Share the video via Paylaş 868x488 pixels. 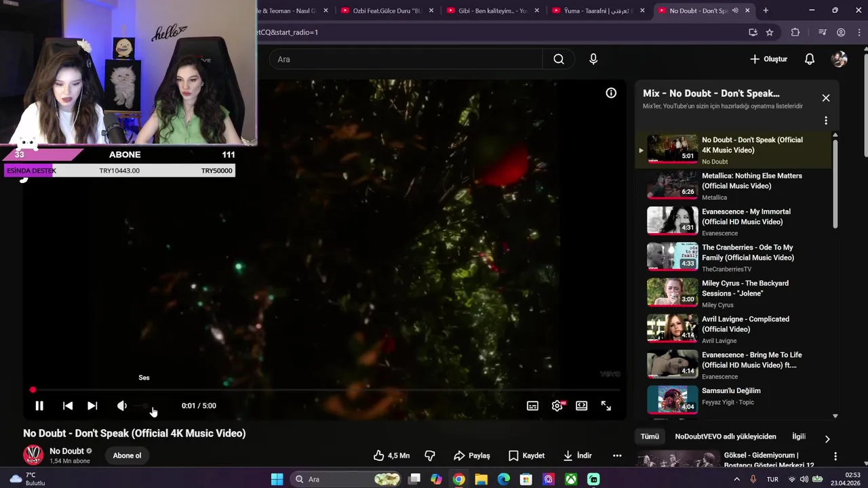472,455
